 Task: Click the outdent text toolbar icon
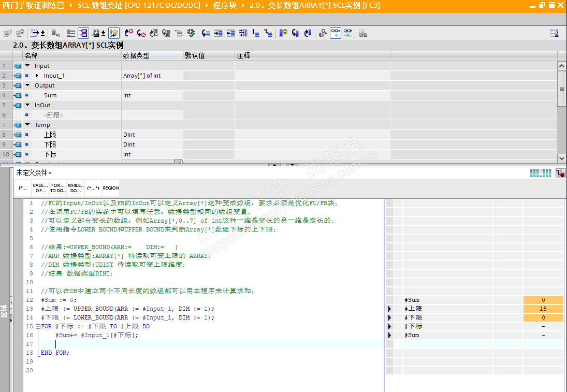tap(231, 33)
